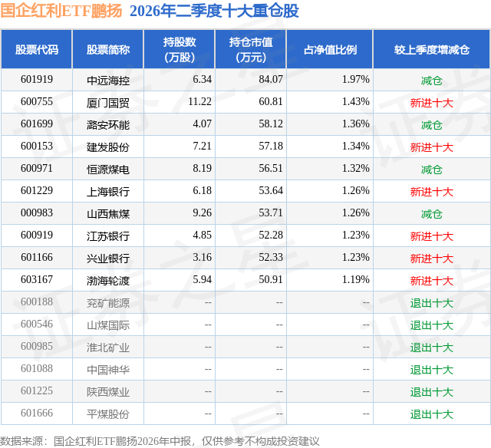
Task: Click the 江苏银行 stock name
Action: tap(108, 236)
